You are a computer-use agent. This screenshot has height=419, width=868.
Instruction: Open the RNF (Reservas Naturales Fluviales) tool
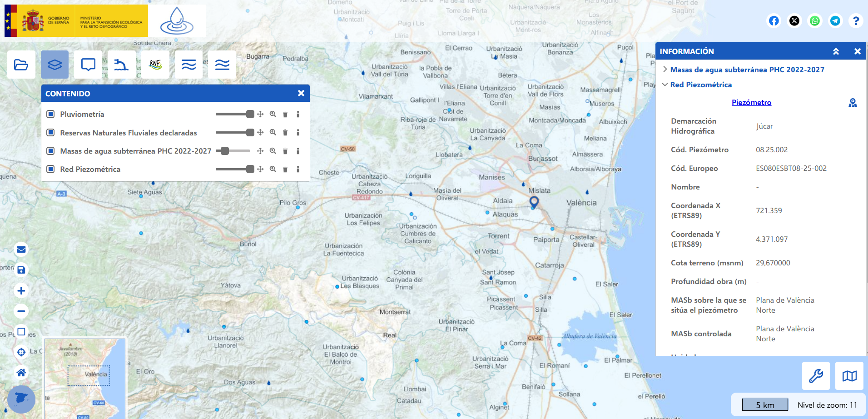(155, 64)
